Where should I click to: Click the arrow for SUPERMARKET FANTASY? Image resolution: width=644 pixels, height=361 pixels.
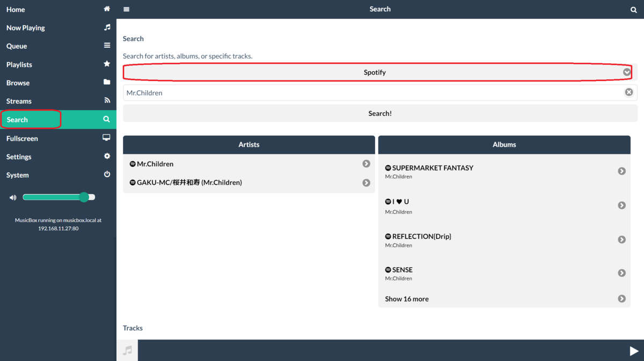click(621, 171)
